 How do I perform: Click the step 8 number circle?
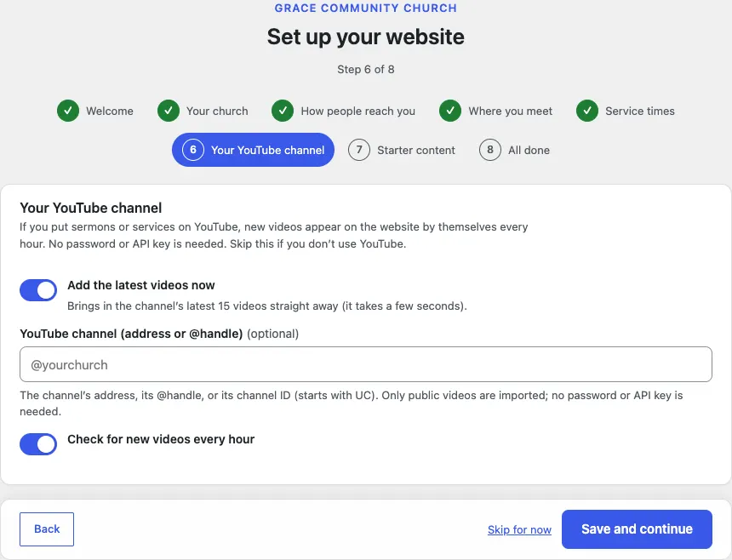(490, 150)
